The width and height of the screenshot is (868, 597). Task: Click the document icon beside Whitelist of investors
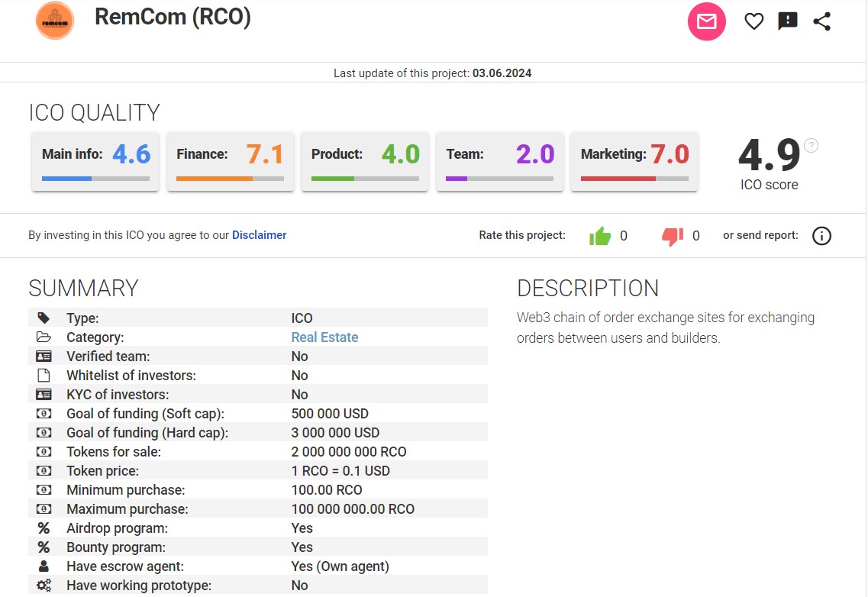click(44, 376)
